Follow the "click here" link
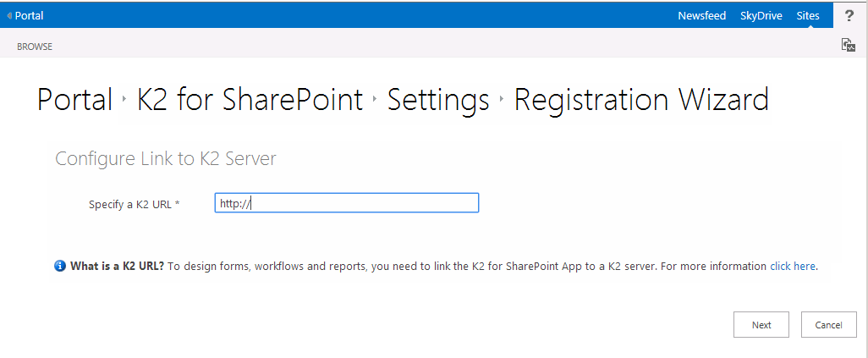The height and width of the screenshot is (358, 868). (x=793, y=266)
